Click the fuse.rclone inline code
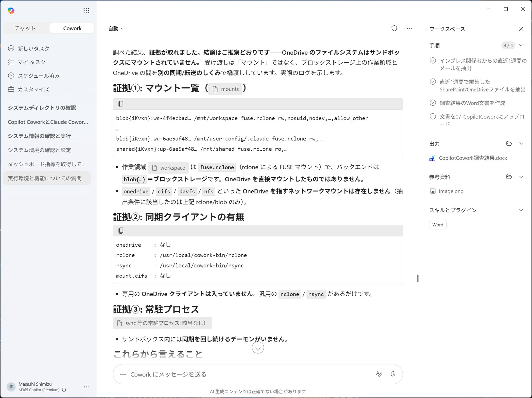532x398 pixels. coord(217,167)
